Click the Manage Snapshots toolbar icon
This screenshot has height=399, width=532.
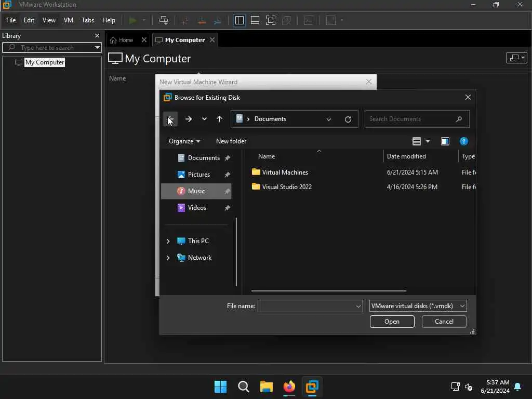coord(218,20)
